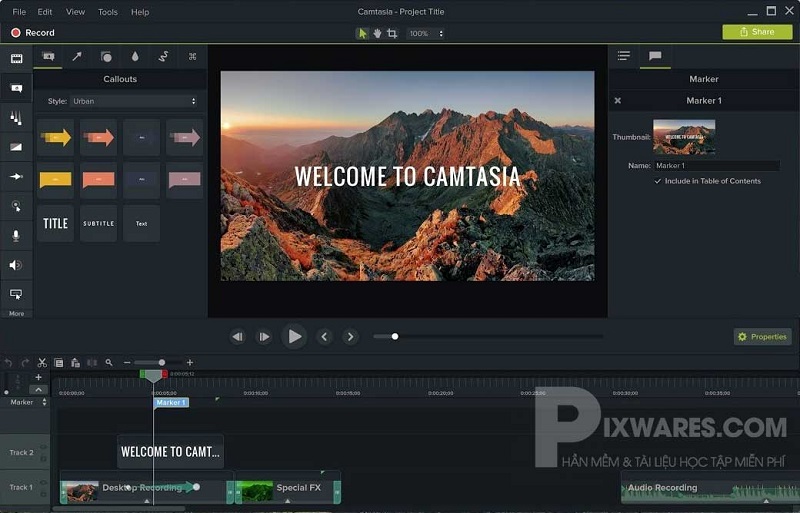Open the callout Style dropdown
This screenshot has height=513, width=800.
click(135, 101)
